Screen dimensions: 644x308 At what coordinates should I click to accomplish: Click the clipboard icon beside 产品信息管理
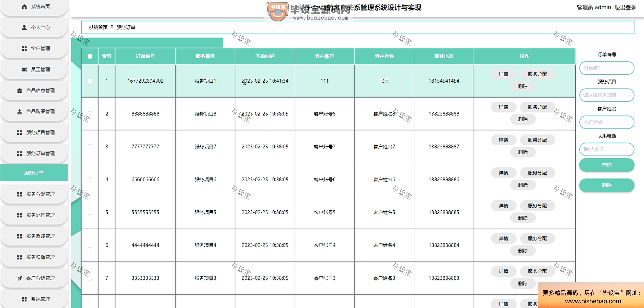(x=19, y=90)
